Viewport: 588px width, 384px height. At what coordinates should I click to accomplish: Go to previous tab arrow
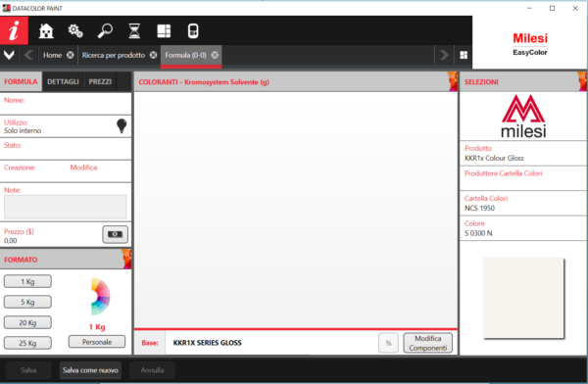pyautogui.click(x=28, y=55)
